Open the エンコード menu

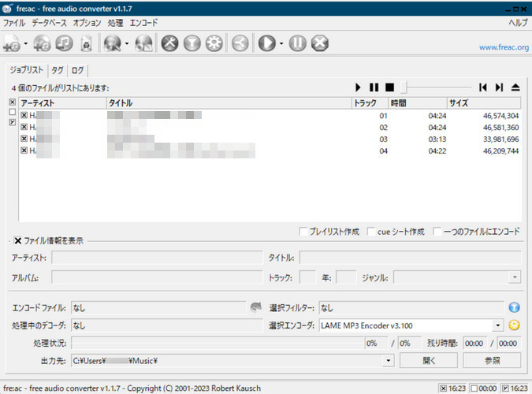144,23
